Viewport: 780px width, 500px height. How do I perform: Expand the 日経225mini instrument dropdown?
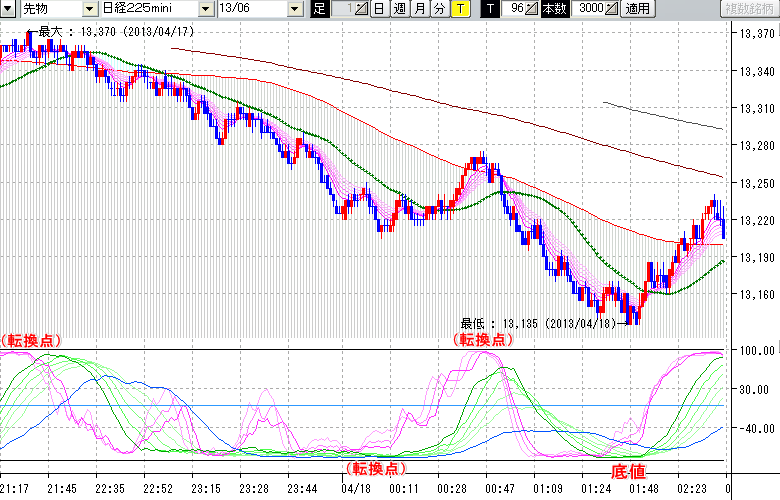(206, 9)
